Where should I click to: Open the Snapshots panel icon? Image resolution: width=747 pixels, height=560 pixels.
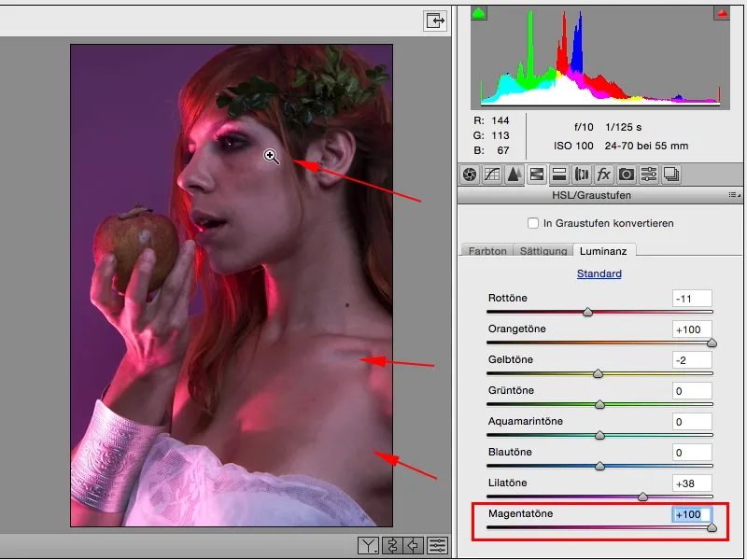point(671,175)
